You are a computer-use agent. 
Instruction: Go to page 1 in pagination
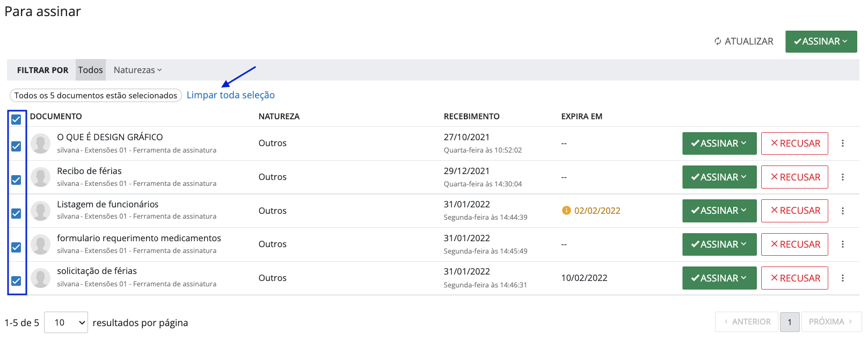(789, 322)
